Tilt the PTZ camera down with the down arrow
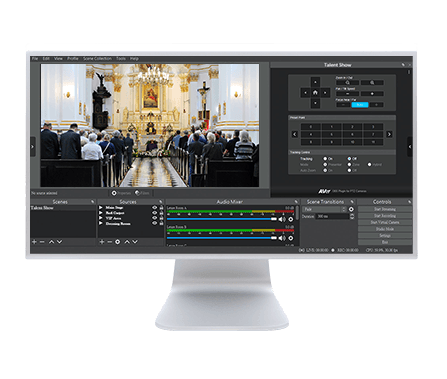Viewport: 447px width, 379px height. [x=315, y=103]
